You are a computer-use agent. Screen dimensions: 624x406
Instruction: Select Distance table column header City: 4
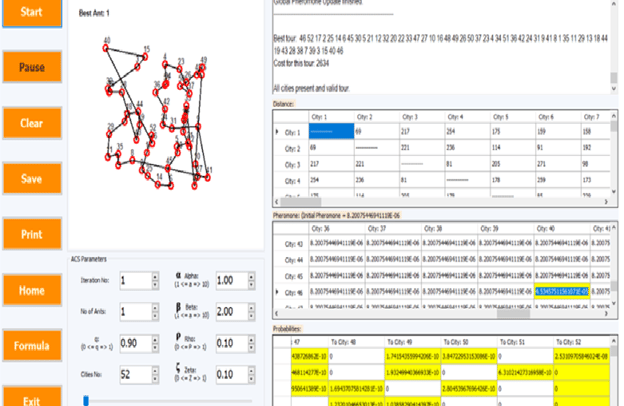point(467,117)
